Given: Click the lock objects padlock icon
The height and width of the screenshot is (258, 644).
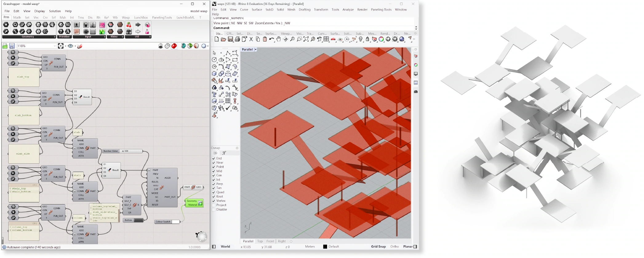Looking at the screenshot, I should 367,39.
